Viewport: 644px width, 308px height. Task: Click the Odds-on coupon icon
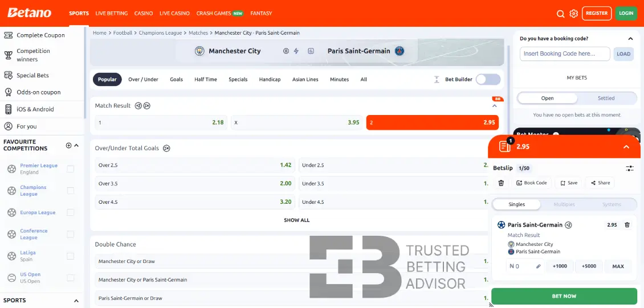(x=8, y=92)
